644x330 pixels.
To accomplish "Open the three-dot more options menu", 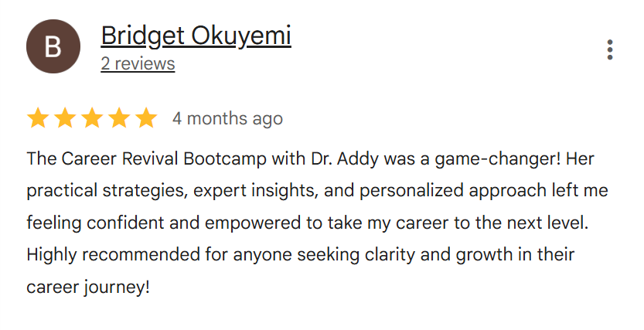I will 610,49.
